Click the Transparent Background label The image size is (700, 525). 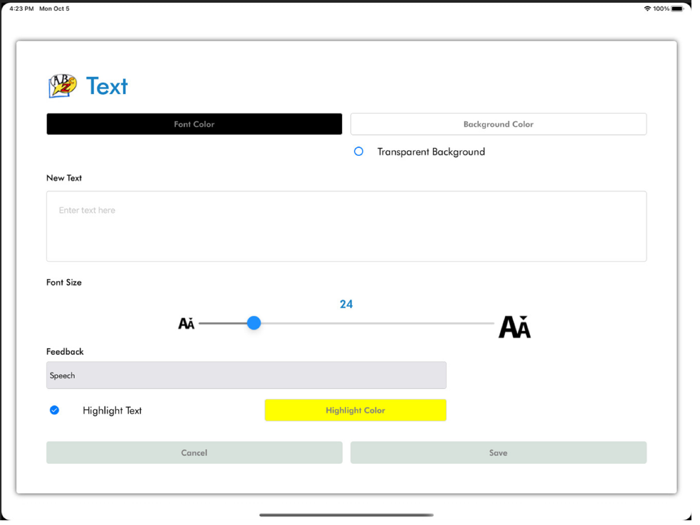431,152
